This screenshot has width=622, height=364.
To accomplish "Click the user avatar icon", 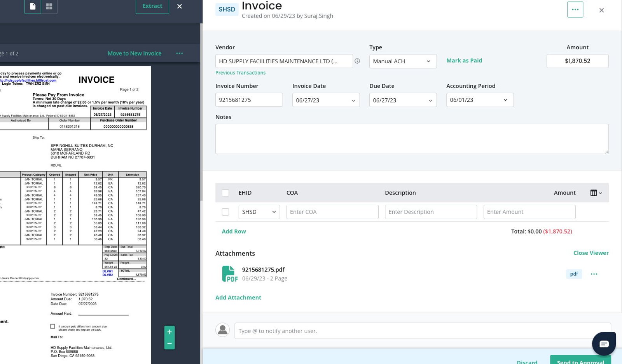I will (222, 330).
